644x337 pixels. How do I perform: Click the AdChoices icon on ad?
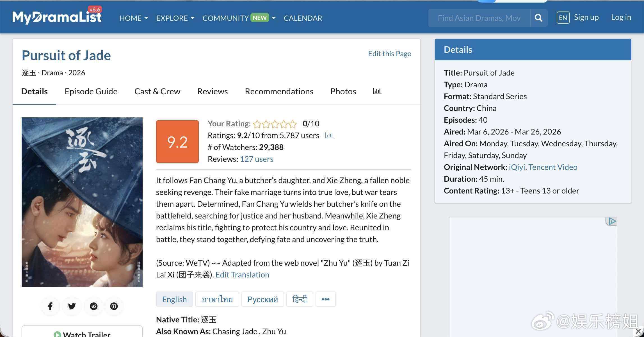coord(612,221)
